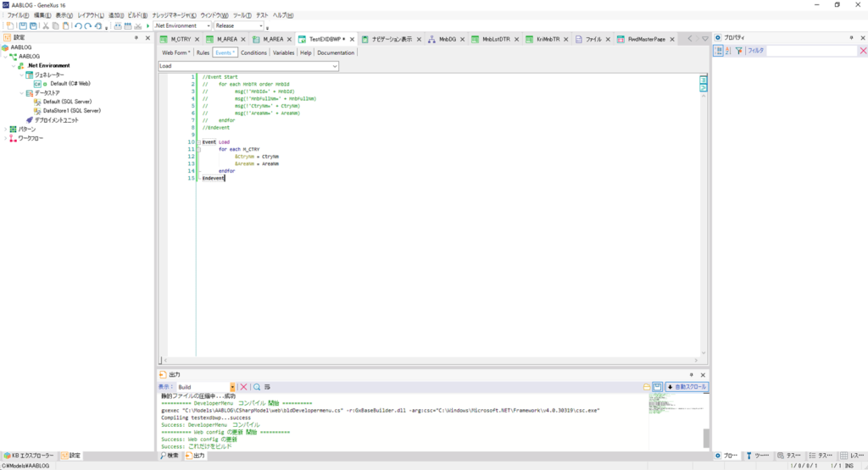Open the tab list dropdown arrow
The image size is (868, 470).
704,39
